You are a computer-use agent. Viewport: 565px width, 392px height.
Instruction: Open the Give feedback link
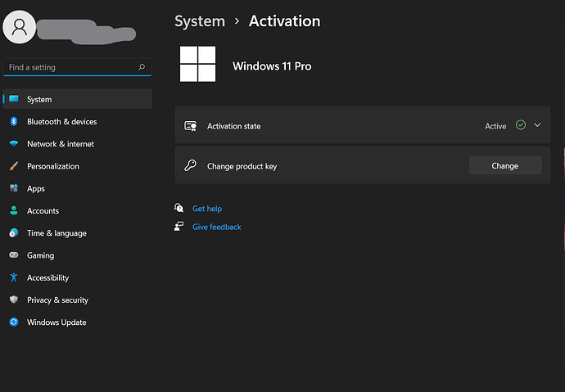[216, 227]
